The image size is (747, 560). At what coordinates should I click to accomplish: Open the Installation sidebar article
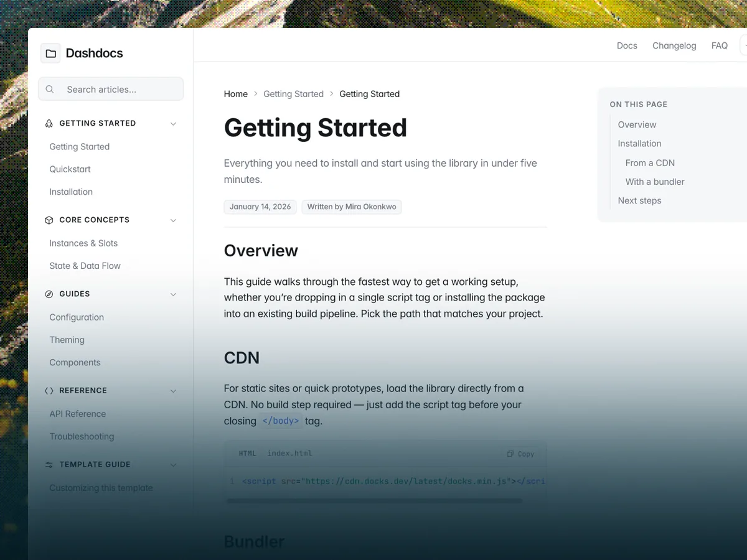tap(71, 192)
